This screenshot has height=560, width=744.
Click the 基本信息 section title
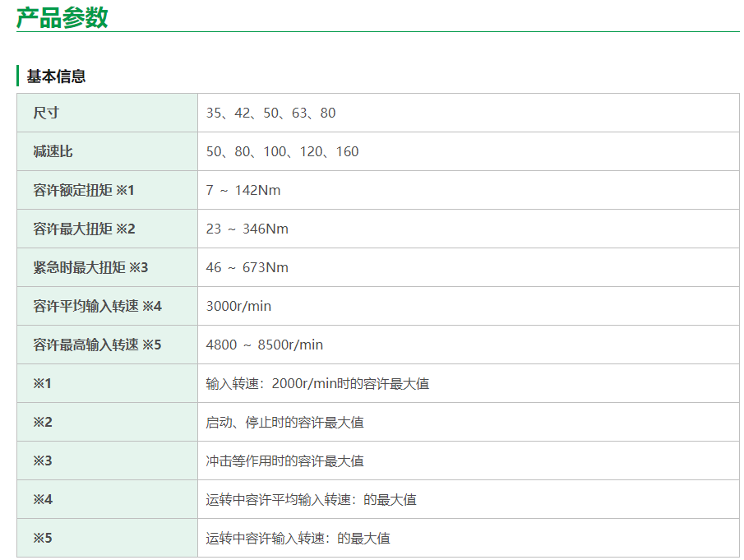click(x=56, y=76)
